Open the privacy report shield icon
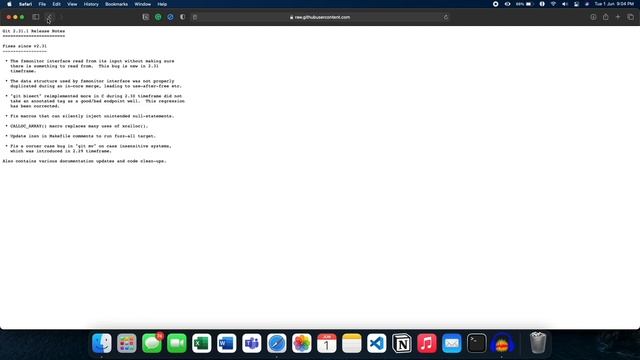The width and height of the screenshot is (640, 360). coord(182,17)
